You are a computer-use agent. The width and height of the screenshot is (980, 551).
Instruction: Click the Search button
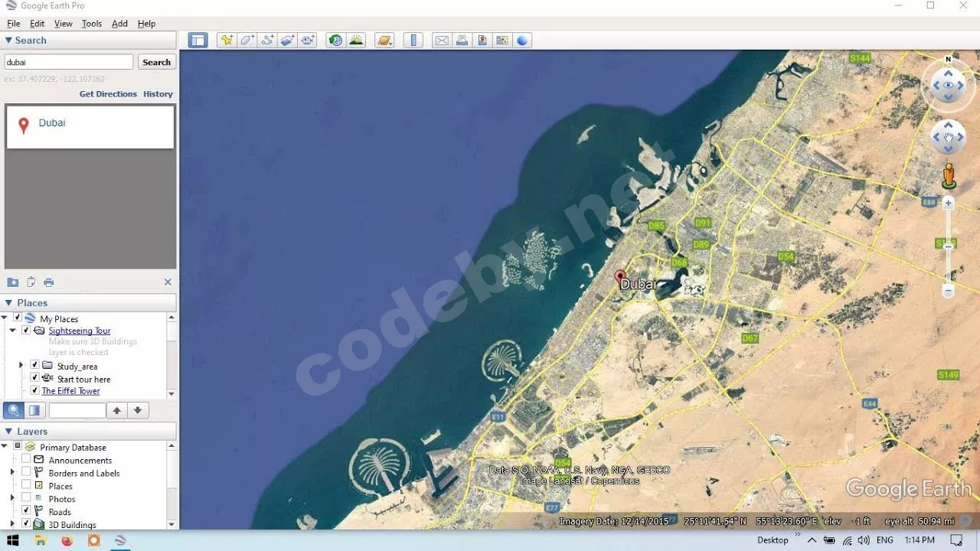pos(157,62)
